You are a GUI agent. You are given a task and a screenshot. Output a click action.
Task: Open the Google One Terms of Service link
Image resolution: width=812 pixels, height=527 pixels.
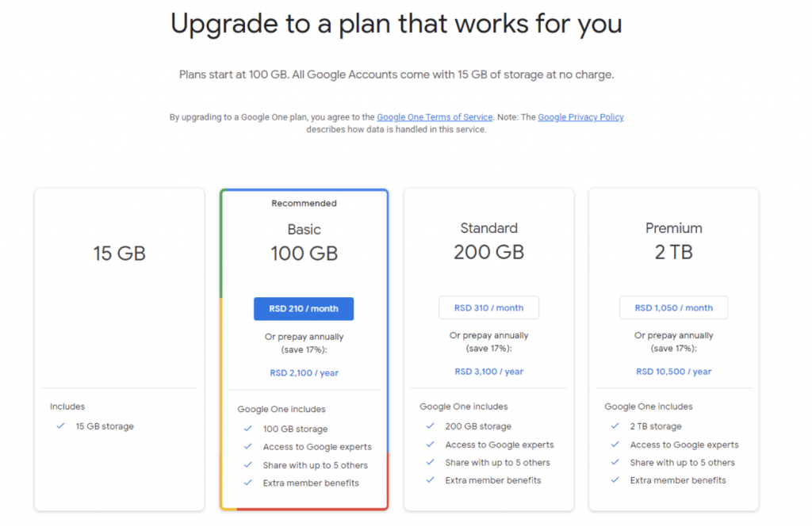coord(435,117)
